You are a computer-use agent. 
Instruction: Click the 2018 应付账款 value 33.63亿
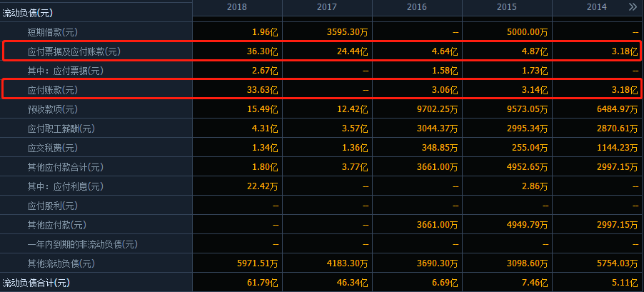click(x=262, y=90)
